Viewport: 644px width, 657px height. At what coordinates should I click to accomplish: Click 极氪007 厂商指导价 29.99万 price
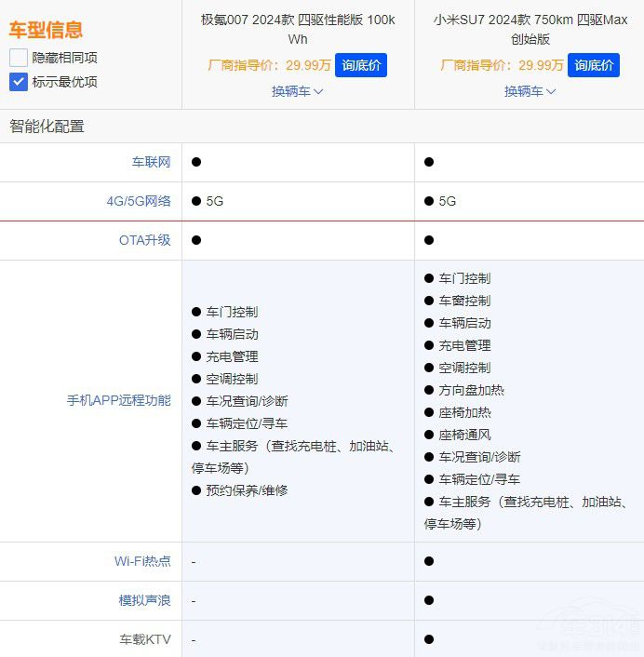269,65
